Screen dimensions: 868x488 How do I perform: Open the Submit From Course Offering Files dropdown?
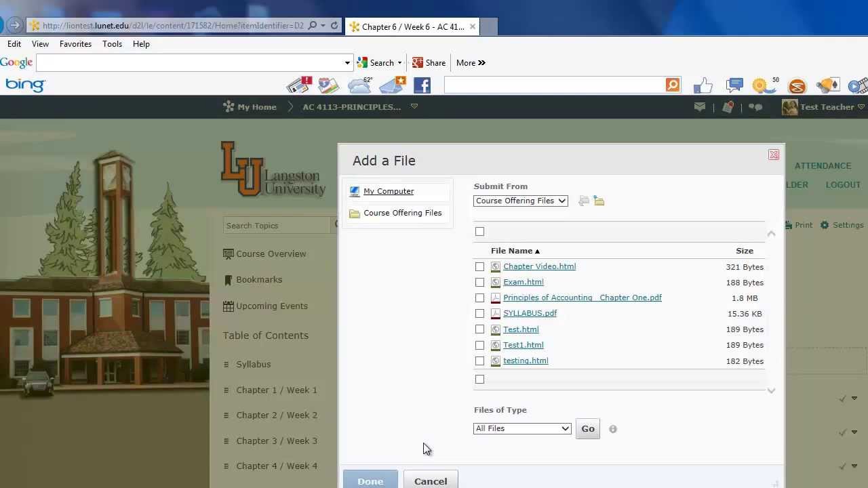(x=521, y=201)
